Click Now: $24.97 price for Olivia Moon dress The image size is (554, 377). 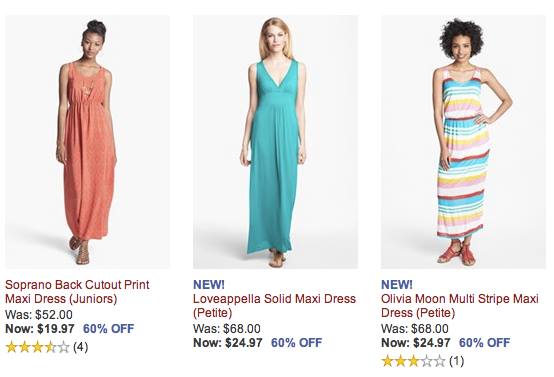click(x=416, y=342)
